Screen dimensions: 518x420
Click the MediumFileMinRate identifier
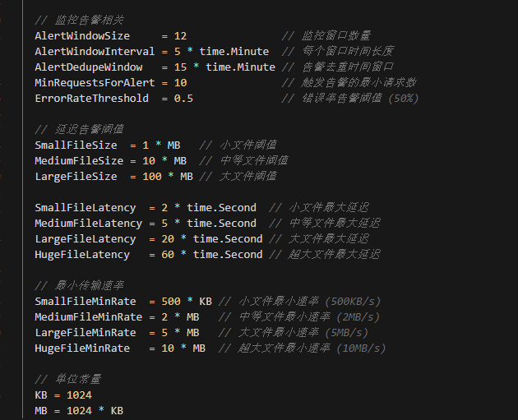[89, 317]
